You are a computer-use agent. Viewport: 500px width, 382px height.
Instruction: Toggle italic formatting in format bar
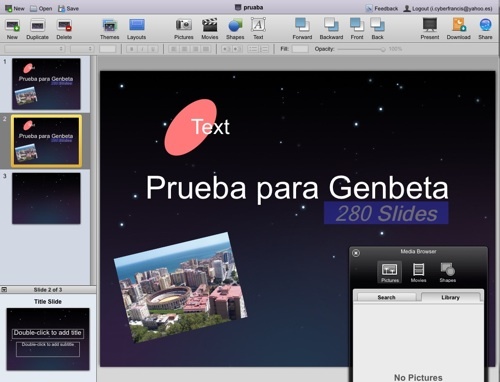tap(142, 49)
